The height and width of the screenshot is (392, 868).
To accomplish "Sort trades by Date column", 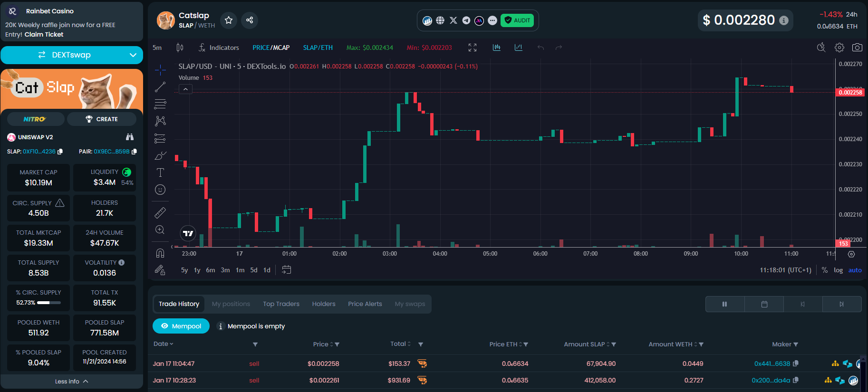I will click(163, 344).
